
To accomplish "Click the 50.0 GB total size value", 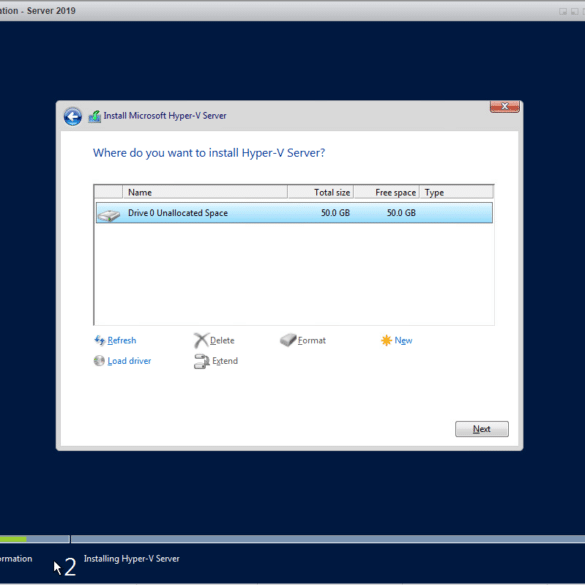I will point(335,213).
